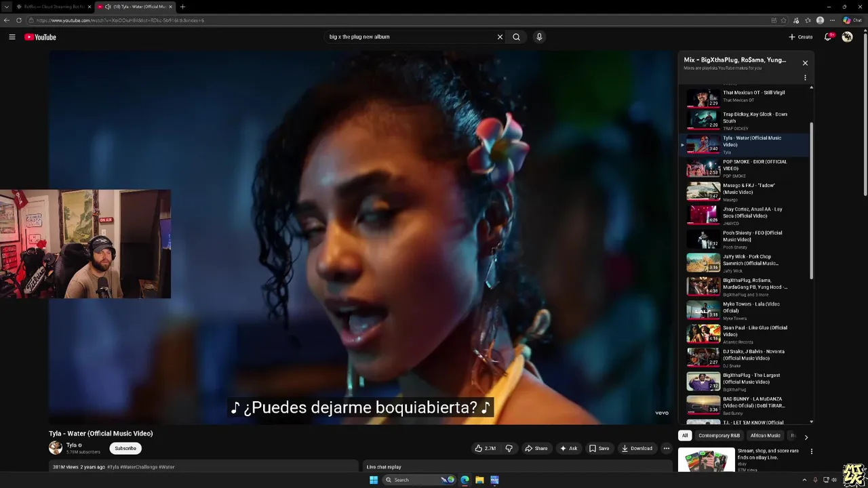Save the video to a playlist
Screen dimensions: 868x488
599,448
